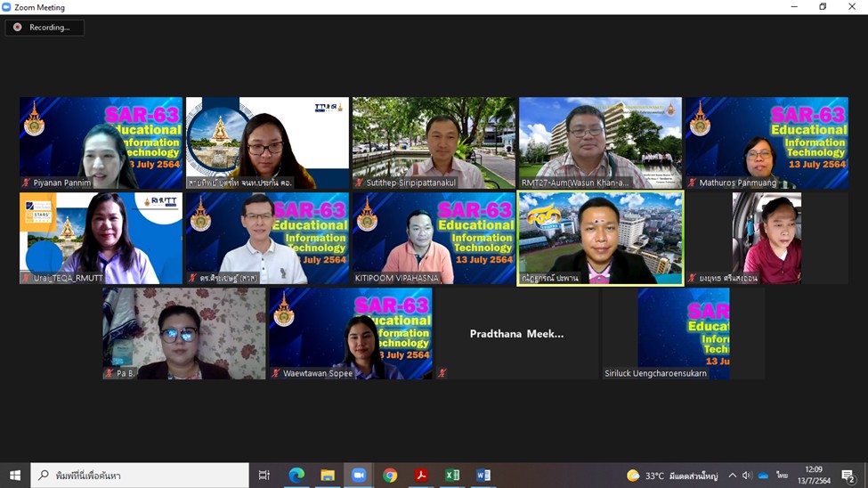This screenshot has height=488, width=868.
Task: Click muted microphone icon beside Sutithep Siripipattanakul
Action: (360, 183)
